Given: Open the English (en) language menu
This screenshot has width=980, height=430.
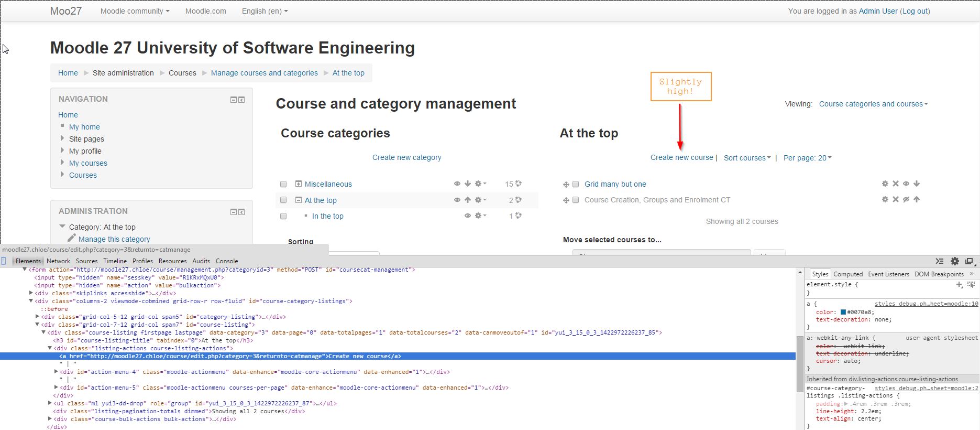Looking at the screenshot, I should tap(265, 11).
